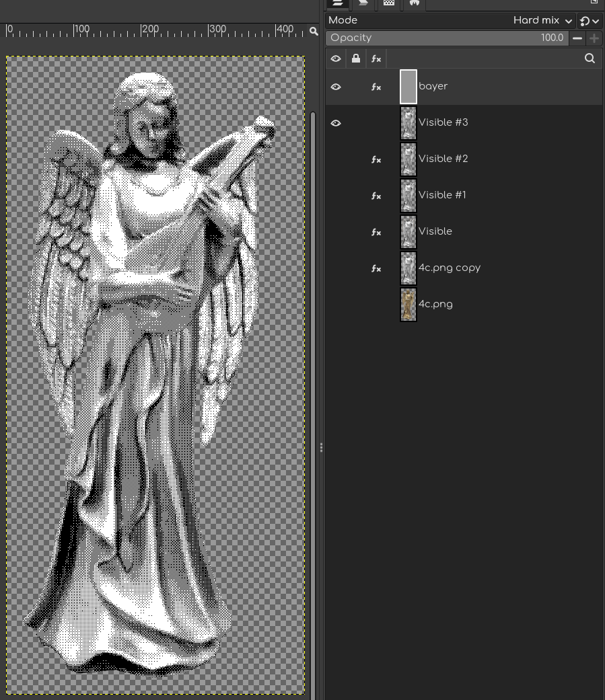Open the Hard mix blend mode dropdown

click(x=542, y=21)
